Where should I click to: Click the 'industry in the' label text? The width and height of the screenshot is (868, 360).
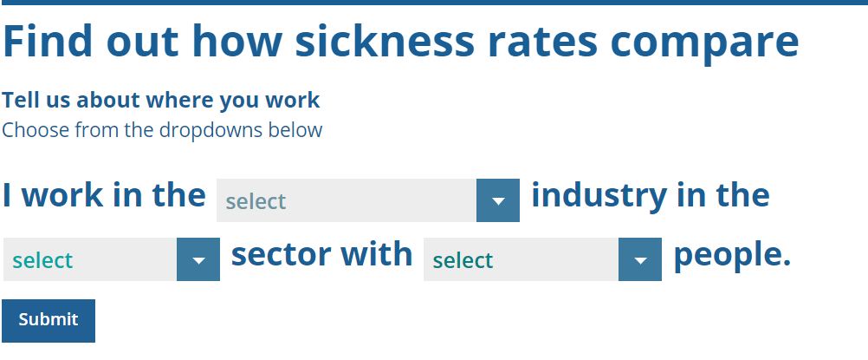[x=650, y=195]
